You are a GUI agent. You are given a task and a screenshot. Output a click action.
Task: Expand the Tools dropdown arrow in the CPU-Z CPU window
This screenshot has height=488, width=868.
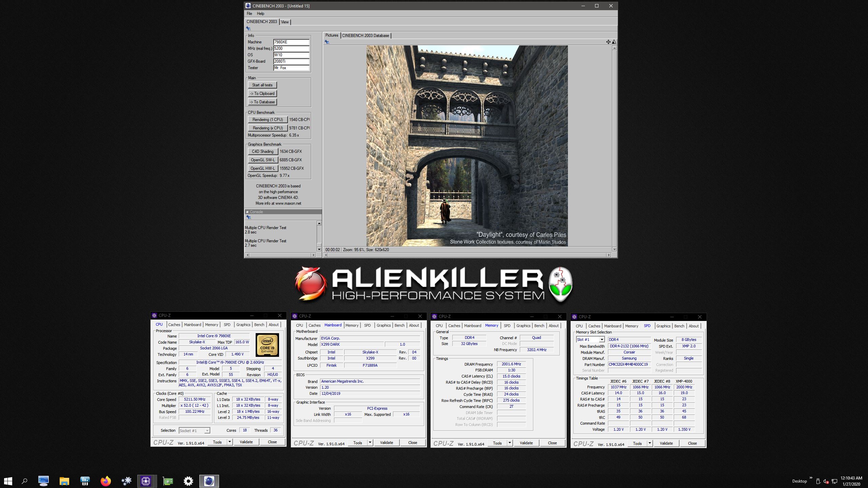point(230,442)
